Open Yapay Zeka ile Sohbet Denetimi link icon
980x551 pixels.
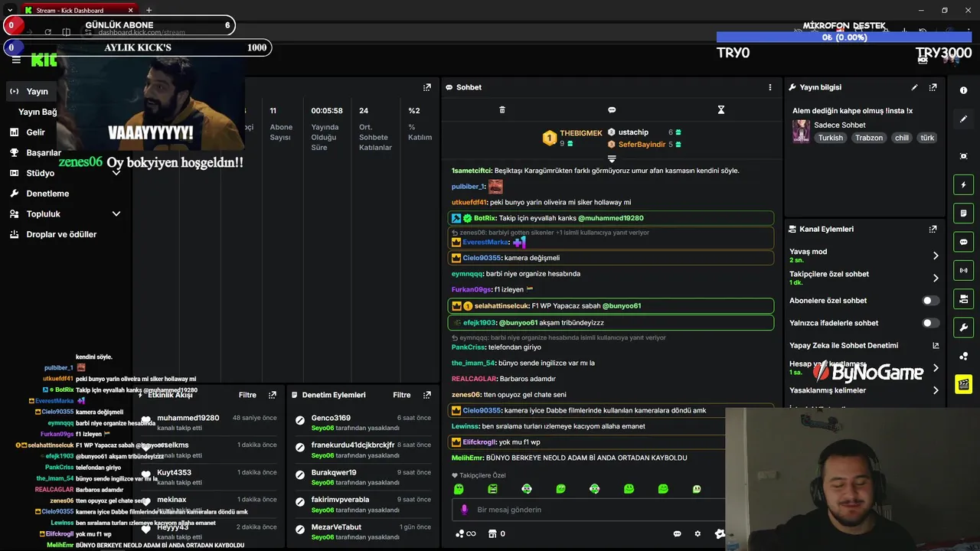[936, 346]
